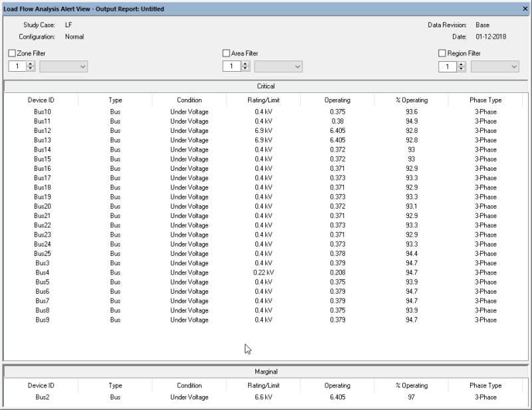Click the 97 percent operating of Bus2
The height and width of the screenshot is (410, 532).
click(x=412, y=397)
